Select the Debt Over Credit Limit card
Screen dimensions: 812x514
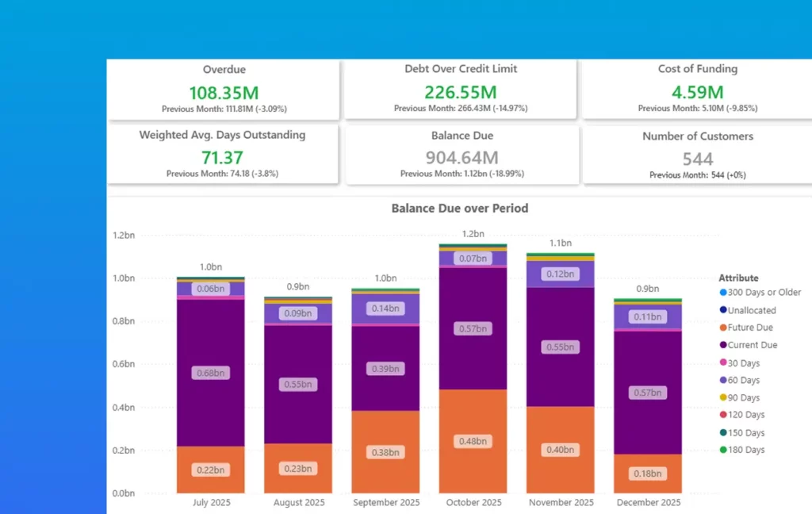coord(460,89)
